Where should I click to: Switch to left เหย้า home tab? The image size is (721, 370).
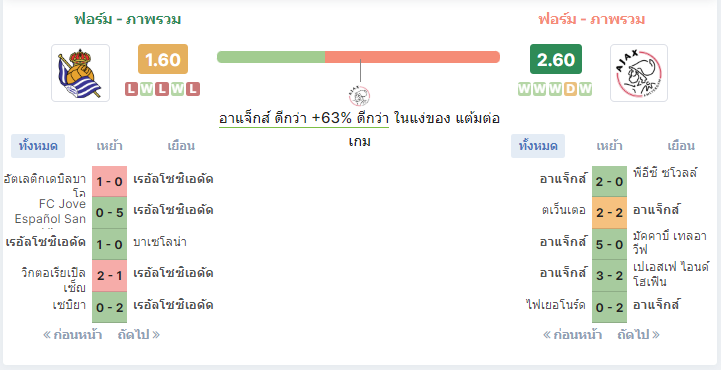pyautogui.click(x=109, y=146)
